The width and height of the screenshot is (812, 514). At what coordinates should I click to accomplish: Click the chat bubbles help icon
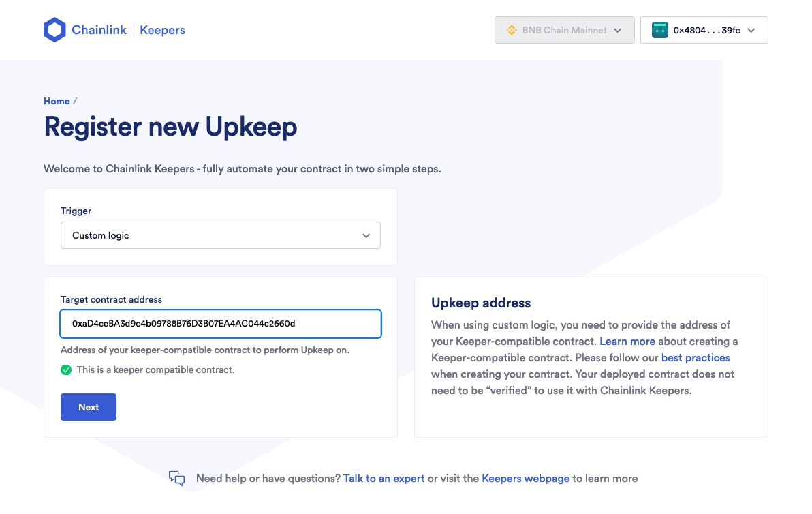tap(177, 479)
